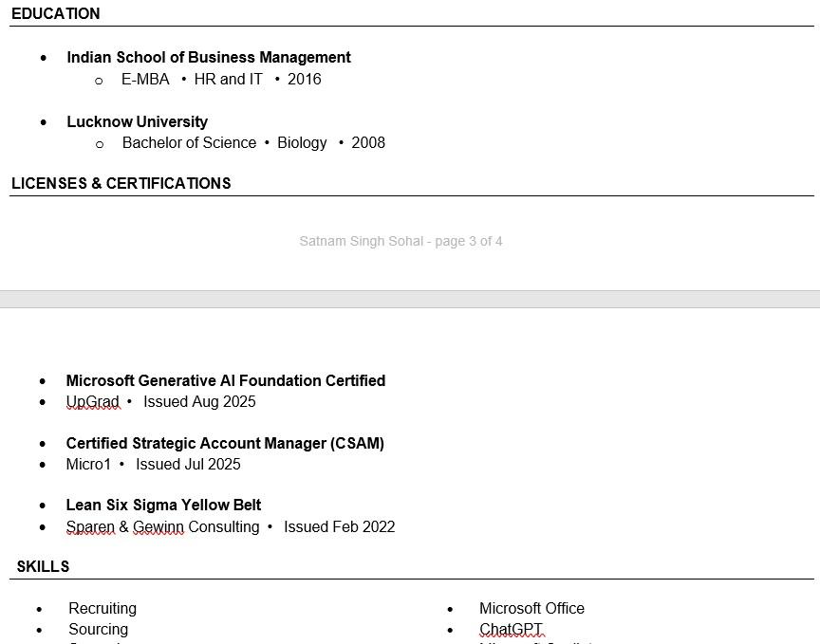Click the page 3 of 4 footer text
The height and width of the screenshot is (644, 820).
pyautogui.click(x=401, y=242)
